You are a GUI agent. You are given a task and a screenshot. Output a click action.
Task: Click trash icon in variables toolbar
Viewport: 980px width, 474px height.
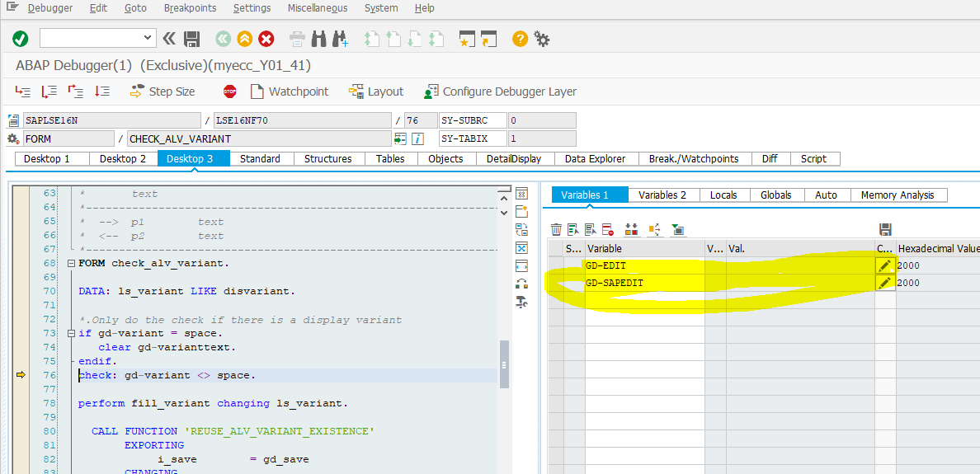point(556,229)
